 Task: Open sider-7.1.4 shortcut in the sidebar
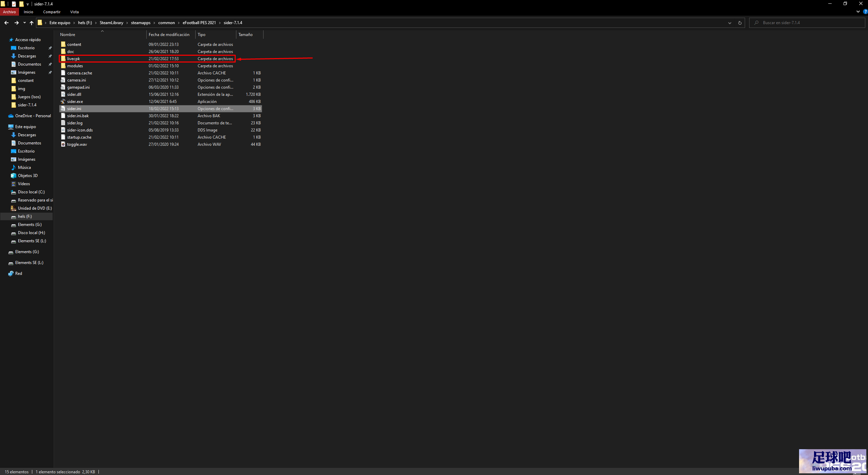tap(27, 105)
